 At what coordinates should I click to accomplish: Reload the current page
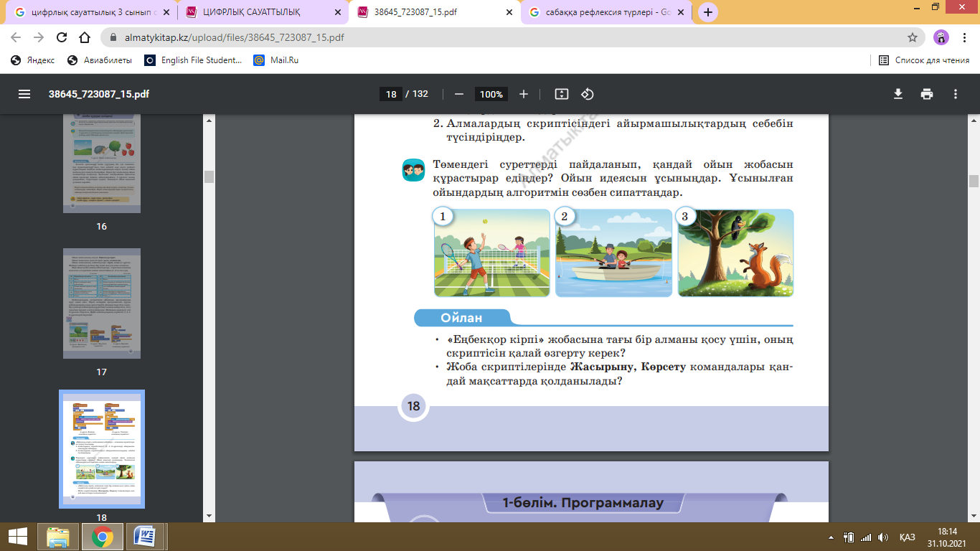62,37
